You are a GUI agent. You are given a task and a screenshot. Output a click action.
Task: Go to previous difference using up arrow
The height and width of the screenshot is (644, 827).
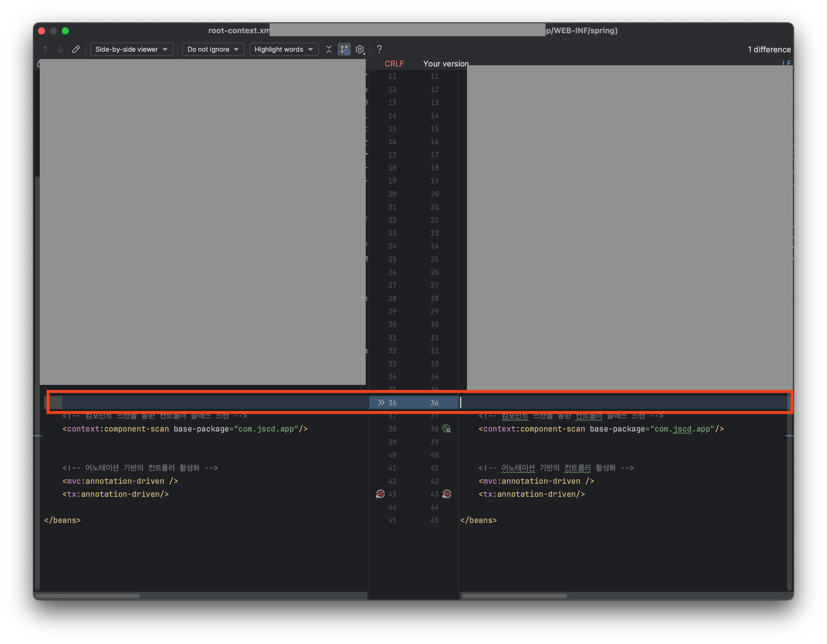(x=45, y=49)
